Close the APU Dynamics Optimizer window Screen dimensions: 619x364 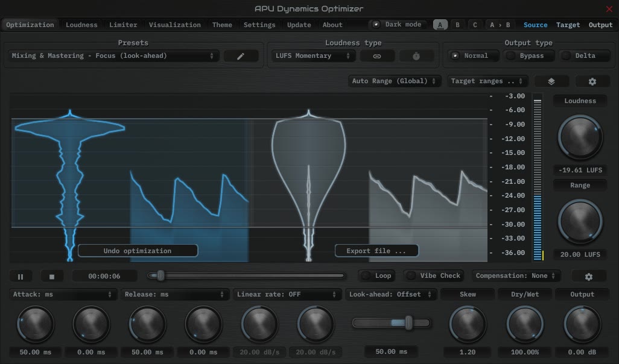click(x=609, y=8)
